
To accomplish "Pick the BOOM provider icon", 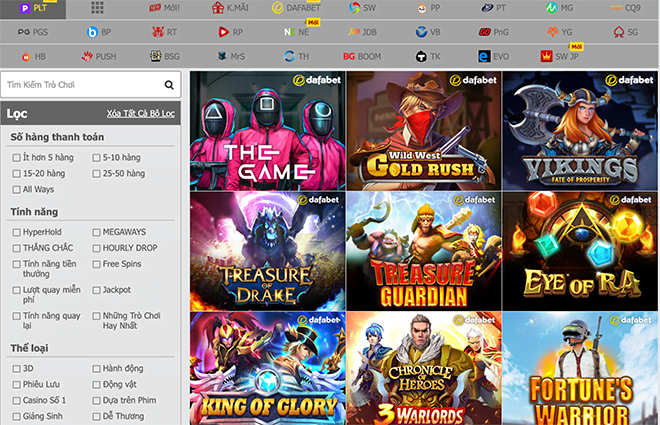I will coord(362,57).
